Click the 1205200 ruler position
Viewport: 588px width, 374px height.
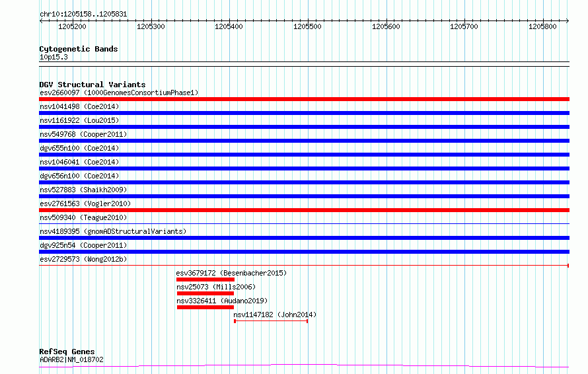click(x=72, y=26)
